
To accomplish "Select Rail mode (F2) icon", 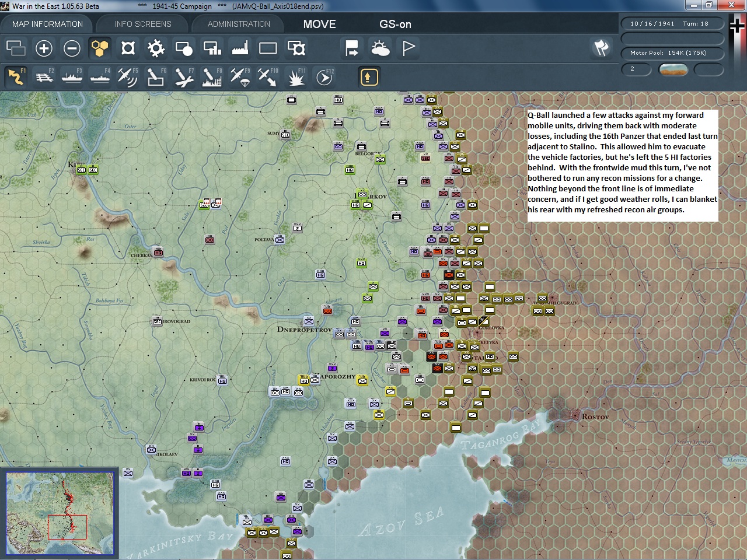I will click(44, 77).
